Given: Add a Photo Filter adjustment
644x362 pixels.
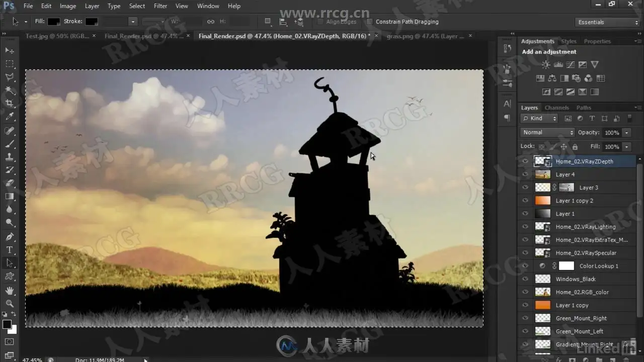Looking at the screenshot, I should click(577, 78).
